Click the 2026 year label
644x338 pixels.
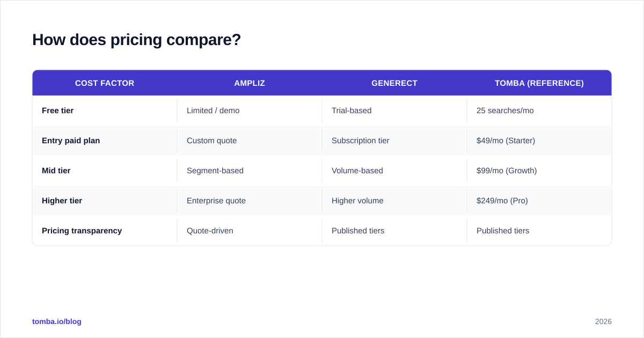coord(603,321)
